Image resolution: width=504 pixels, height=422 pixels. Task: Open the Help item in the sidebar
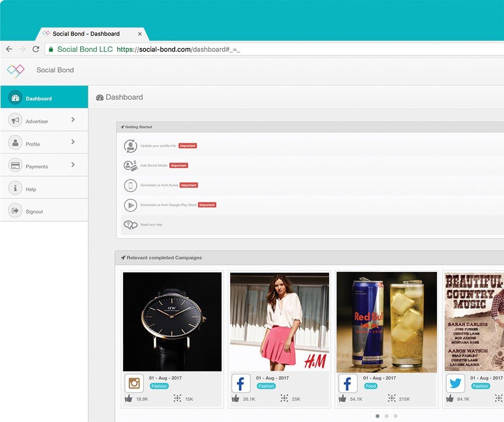coord(31,189)
